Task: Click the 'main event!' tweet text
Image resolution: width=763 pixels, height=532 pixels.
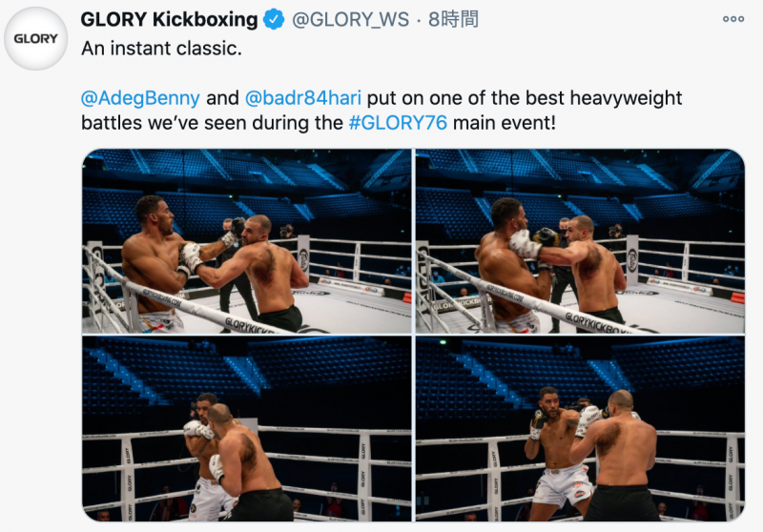Action: tap(505, 123)
